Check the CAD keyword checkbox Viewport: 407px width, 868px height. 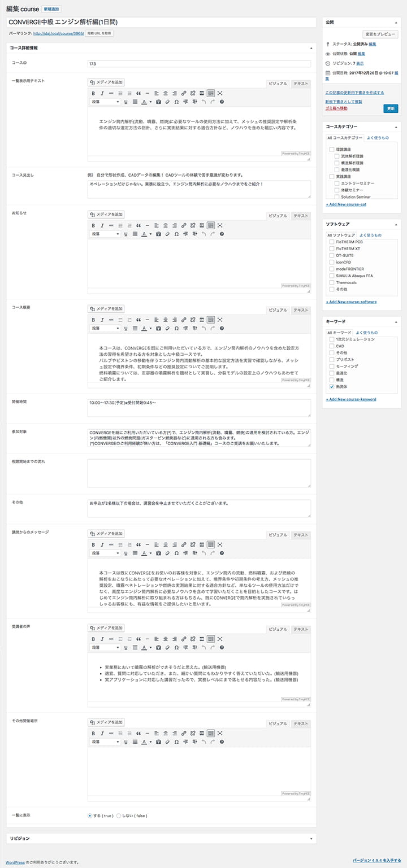[332, 346]
